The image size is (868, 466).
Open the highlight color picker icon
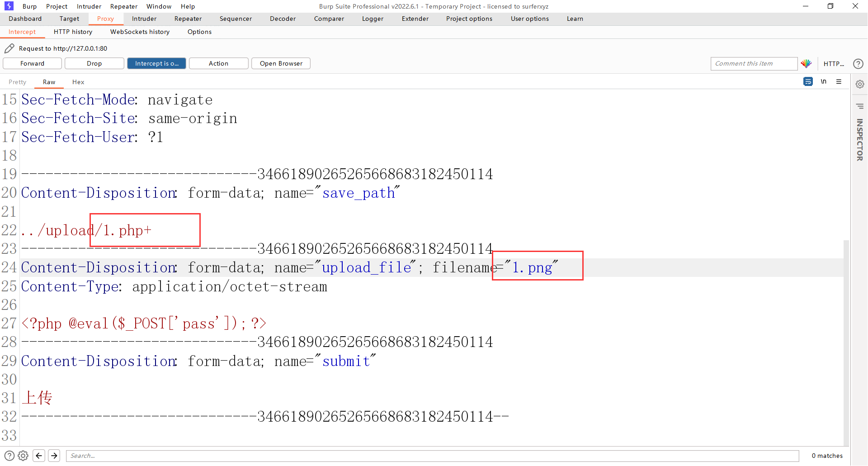(806, 64)
